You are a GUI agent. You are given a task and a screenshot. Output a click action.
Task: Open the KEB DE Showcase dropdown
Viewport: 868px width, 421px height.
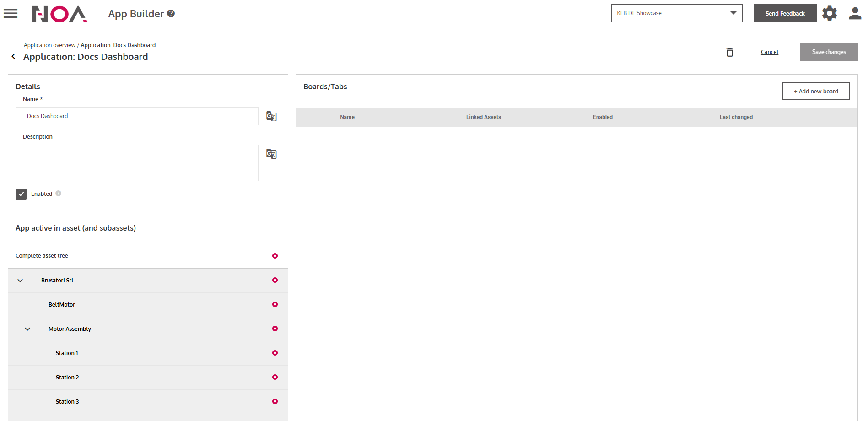676,13
